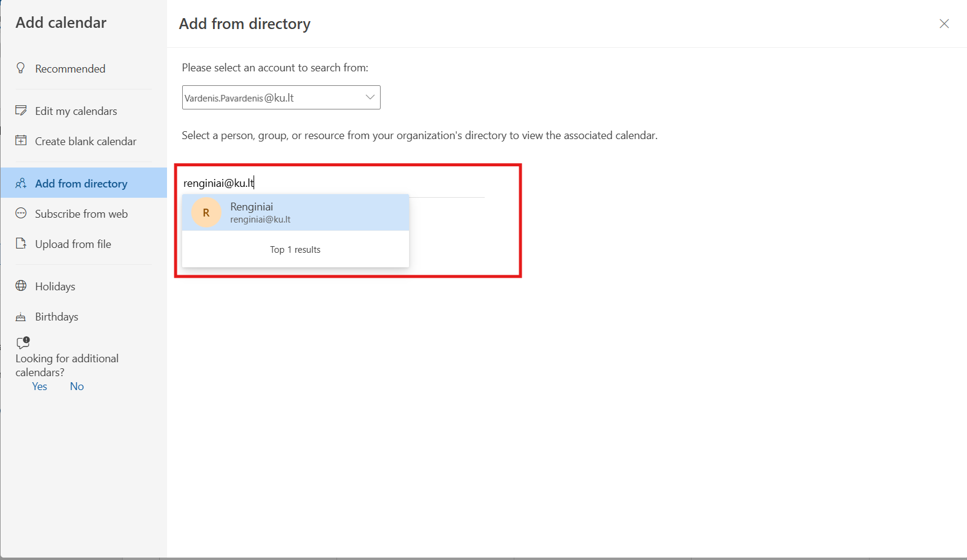Click the Top 1 results text
967x560 pixels.
[295, 250]
